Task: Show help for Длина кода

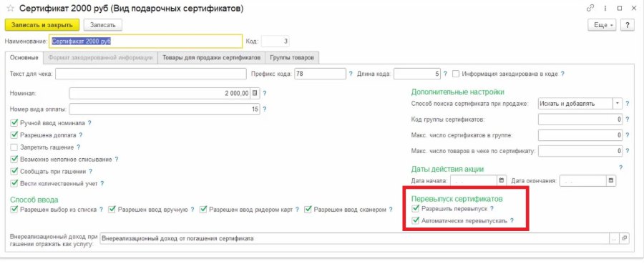Action: (x=445, y=74)
